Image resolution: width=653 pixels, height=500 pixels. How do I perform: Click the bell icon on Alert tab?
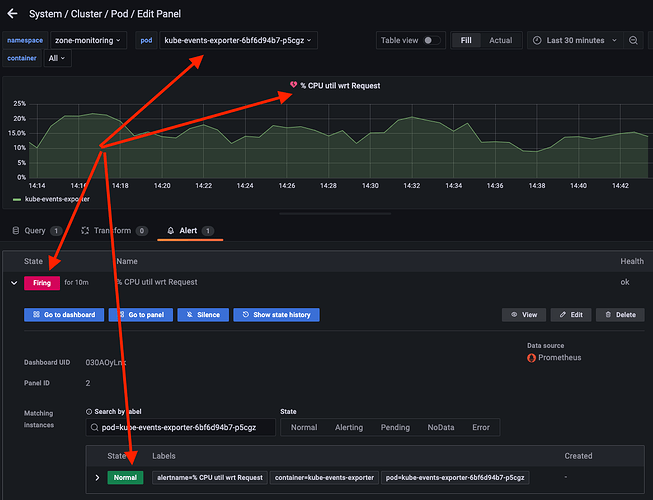pyautogui.click(x=170, y=231)
